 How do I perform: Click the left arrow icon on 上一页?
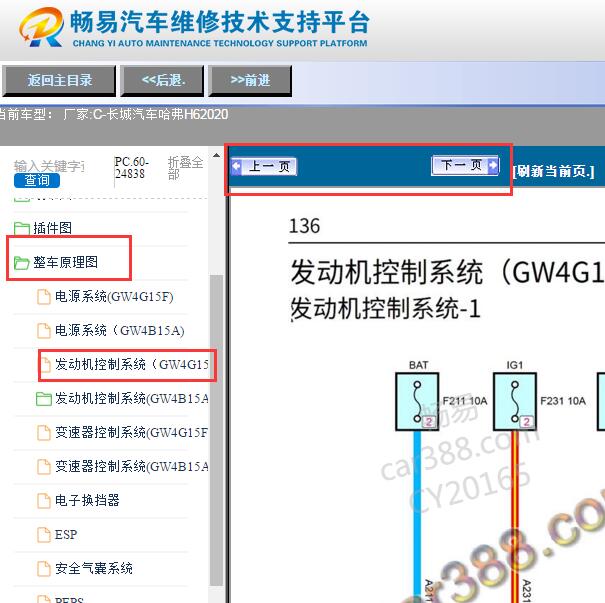(x=236, y=167)
